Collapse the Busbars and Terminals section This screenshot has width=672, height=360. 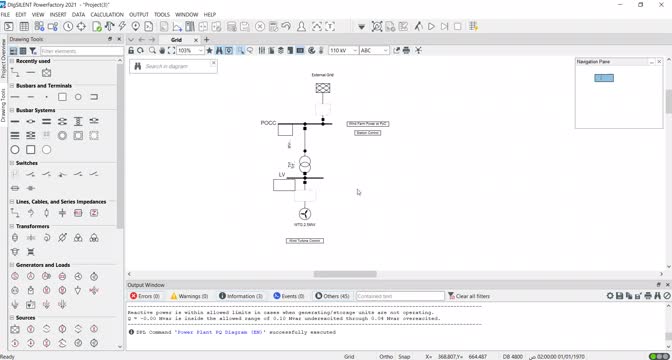pyautogui.click(x=12, y=86)
